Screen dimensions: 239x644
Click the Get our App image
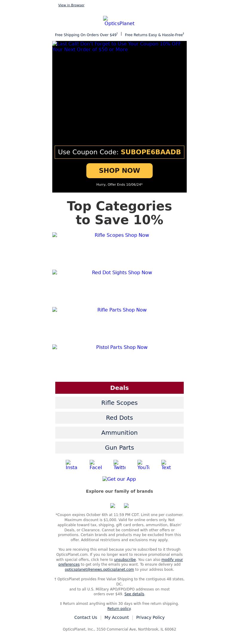coord(119,479)
